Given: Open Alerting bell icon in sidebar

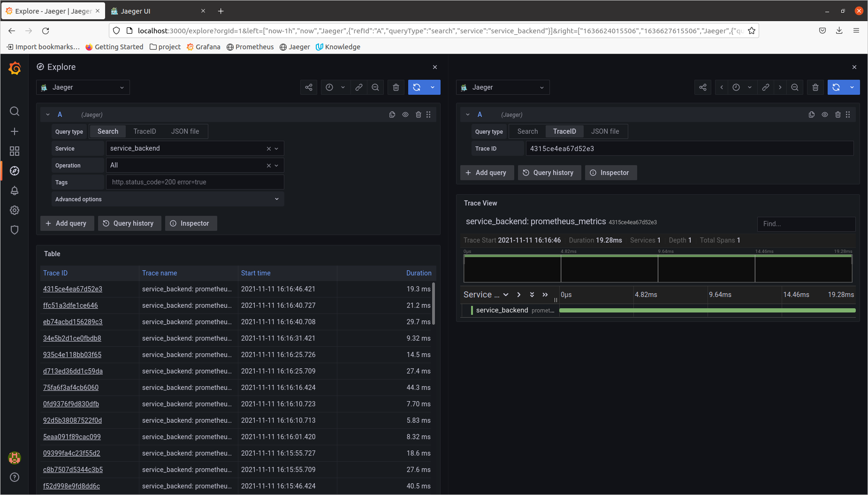Looking at the screenshot, I should click(15, 190).
